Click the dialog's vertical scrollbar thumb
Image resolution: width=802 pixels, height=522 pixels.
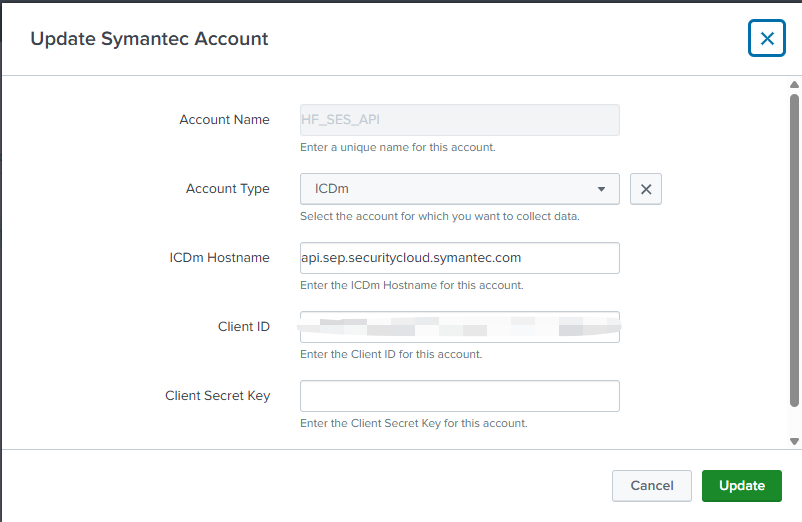pos(795,250)
